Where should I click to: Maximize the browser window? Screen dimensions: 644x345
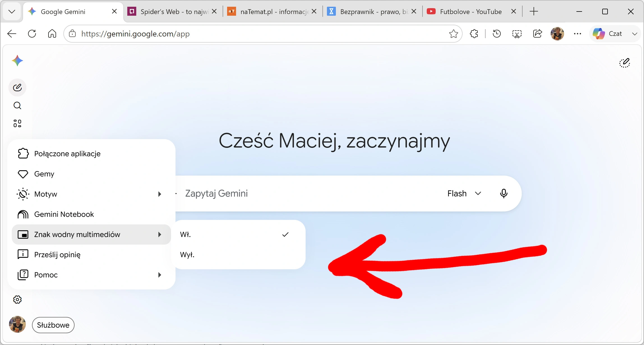[605, 12]
